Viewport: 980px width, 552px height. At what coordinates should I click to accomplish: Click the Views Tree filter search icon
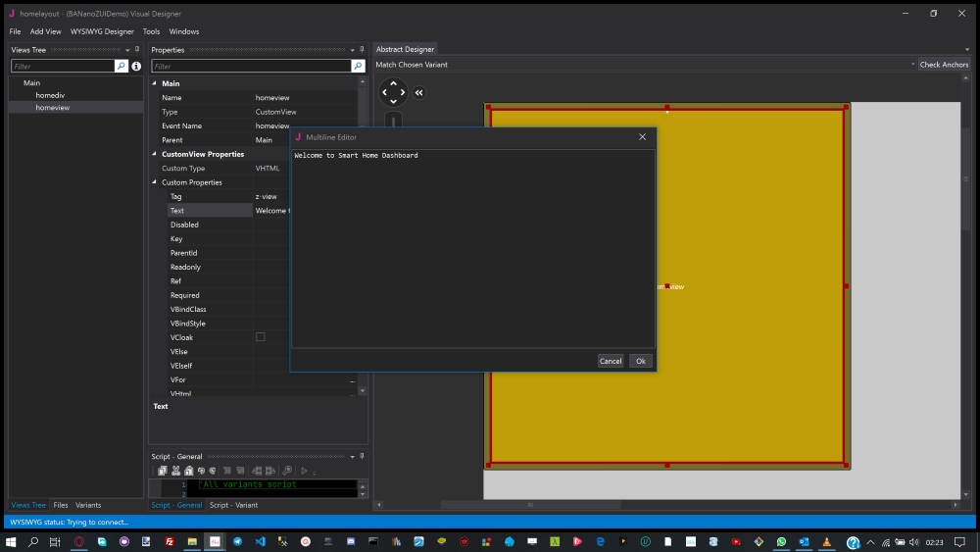click(x=122, y=66)
